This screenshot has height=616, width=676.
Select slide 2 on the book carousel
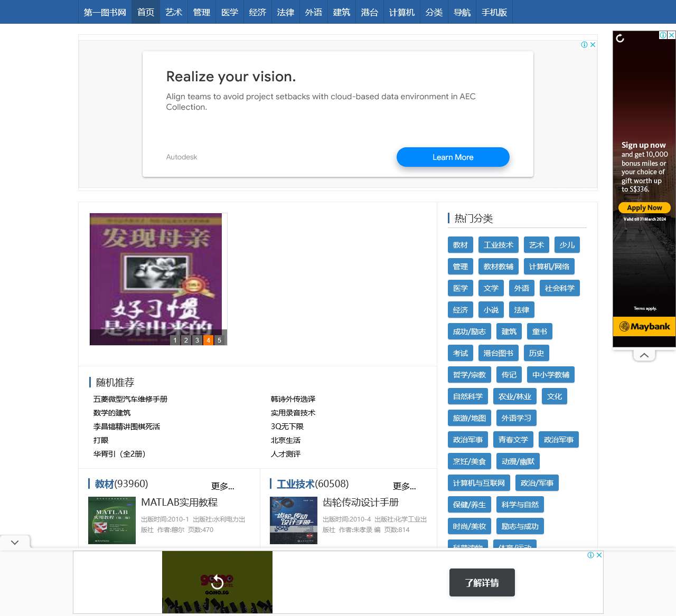[186, 340]
